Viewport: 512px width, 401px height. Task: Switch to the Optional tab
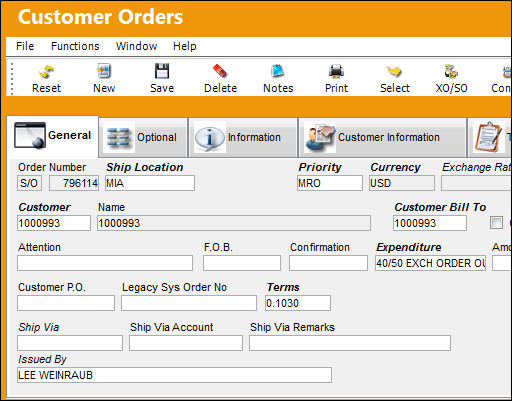(143, 137)
